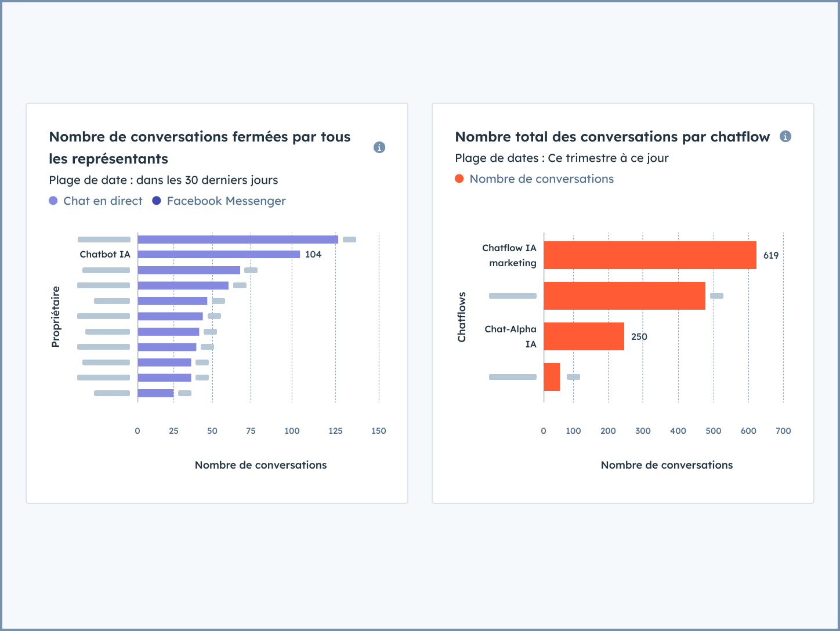The width and height of the screenshot is (840, 631).
Task: Click the orange legend dot in chatflow report
Action: click(x=459, y=179)
